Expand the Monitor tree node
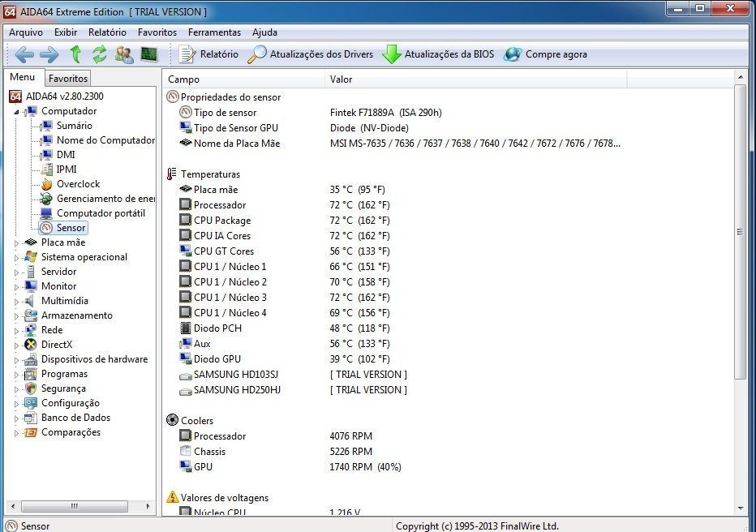Image resolution: width=756 pixels, height=532 pixels. [x=17, y=287]
